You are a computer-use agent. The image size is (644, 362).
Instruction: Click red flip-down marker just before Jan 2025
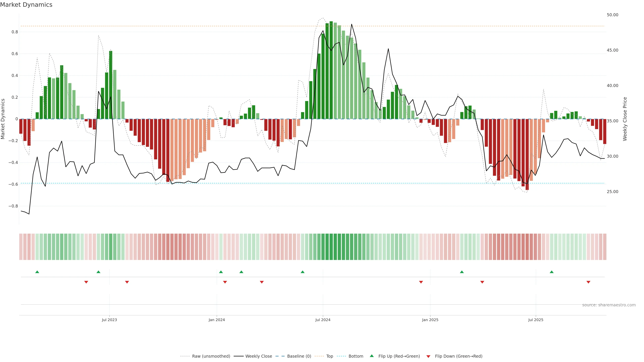[x=421, y=282]
